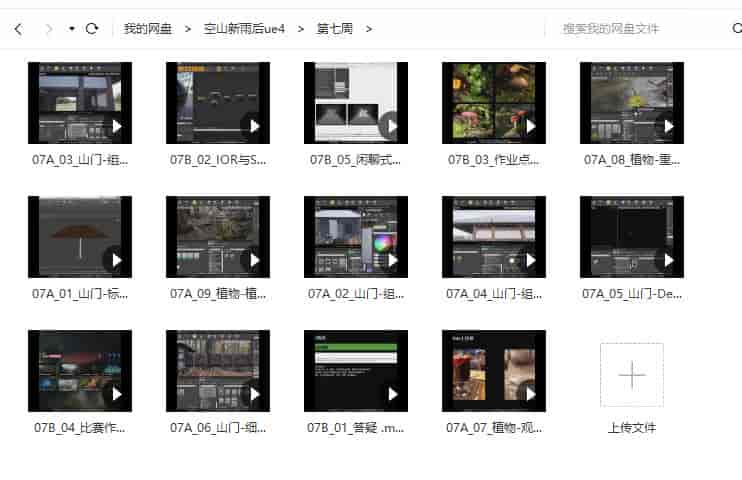
Task: Open video thumbnail 07B_02_IOR与S
Action: [218, 103]
